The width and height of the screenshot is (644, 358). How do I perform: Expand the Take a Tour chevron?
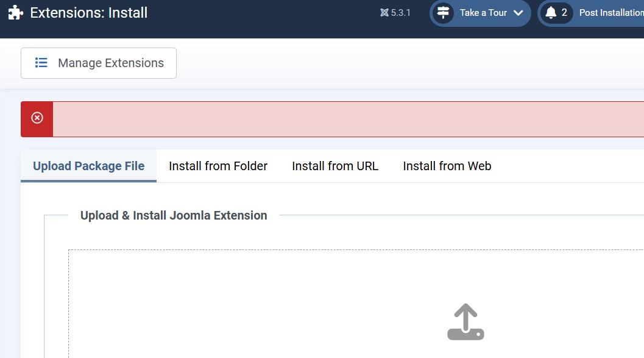tap(518, 13)
